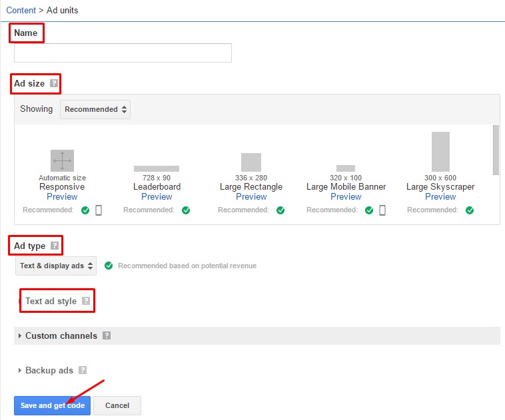Click the Ad type help icon

(55, 246)
